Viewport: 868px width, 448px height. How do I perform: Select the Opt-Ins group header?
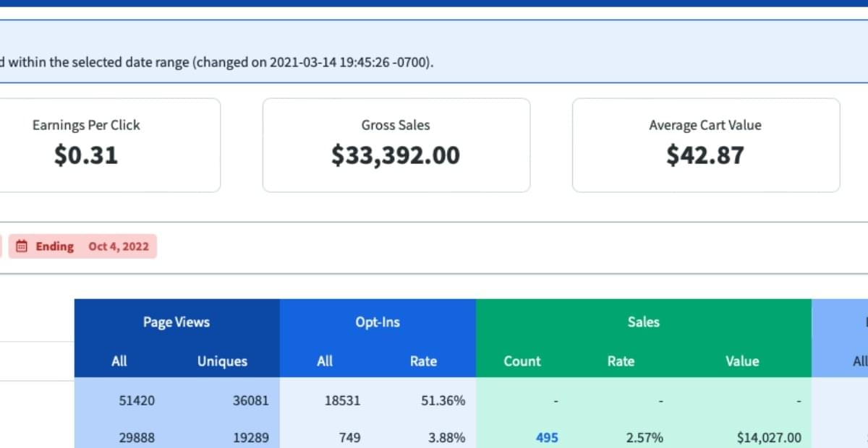(378, 322)
